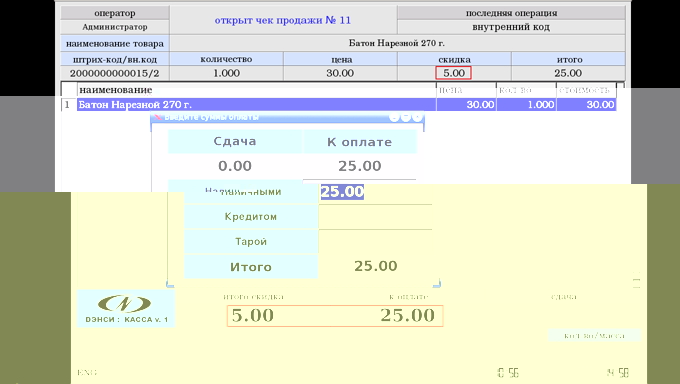The width and height of the screenshot is (680, 384).
Task: Click the ДЭНСИ: КАССА logo
Action: click(x=126, y=309)
